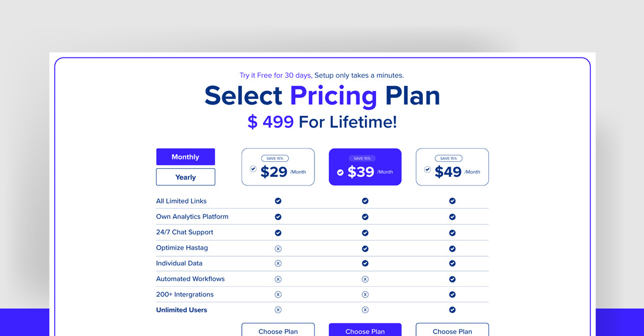The image size is (644, 336).
Task: Switch to Yearly billing
Action: (185, 176)
